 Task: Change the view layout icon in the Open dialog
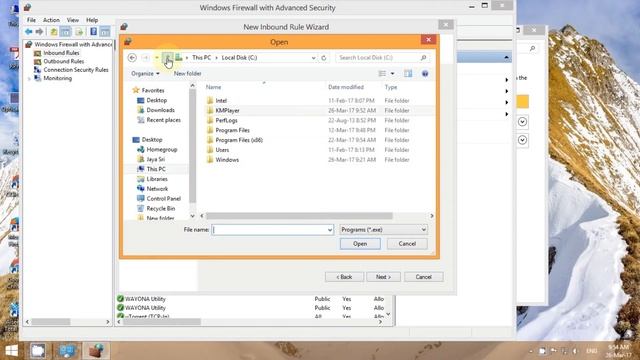point(382,73)
